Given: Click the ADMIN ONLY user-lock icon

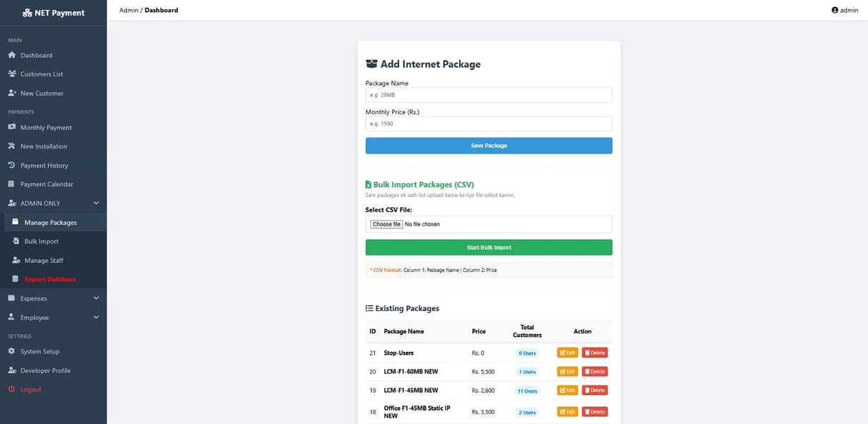Looking at the screenshot, I should [x=12, y=203].
